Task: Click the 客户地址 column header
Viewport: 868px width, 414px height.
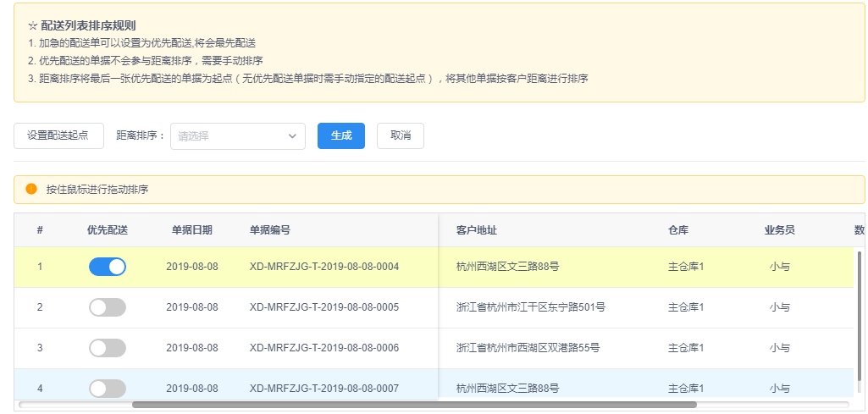Action: coord(477,230)
